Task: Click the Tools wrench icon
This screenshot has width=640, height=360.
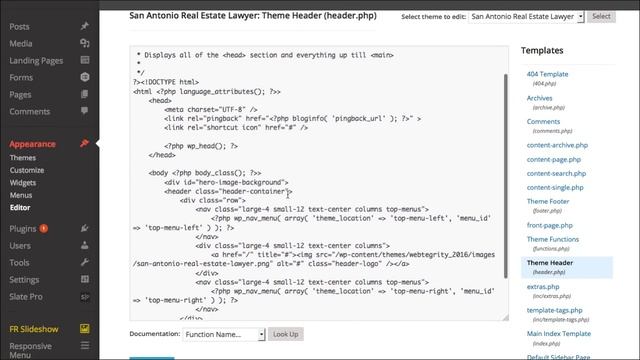Action: point(84,262)
